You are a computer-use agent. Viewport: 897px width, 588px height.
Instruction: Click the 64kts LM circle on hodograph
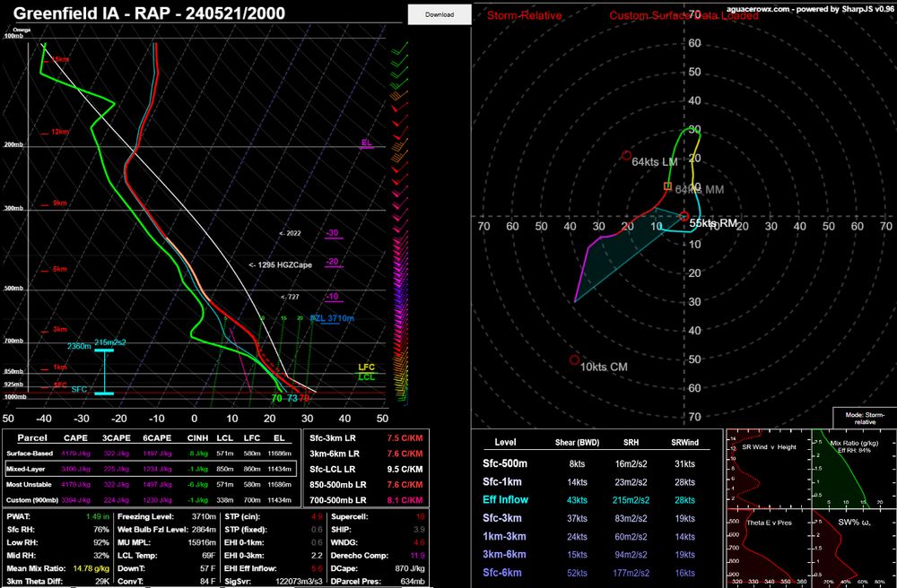[626, 155]
